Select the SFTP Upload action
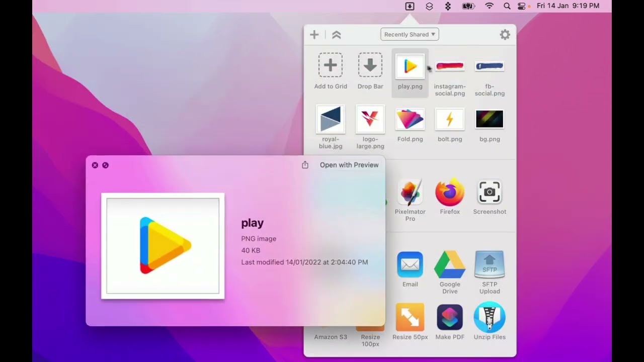The image size is (644, 362). pyautogui.click(x=490, y=272)
